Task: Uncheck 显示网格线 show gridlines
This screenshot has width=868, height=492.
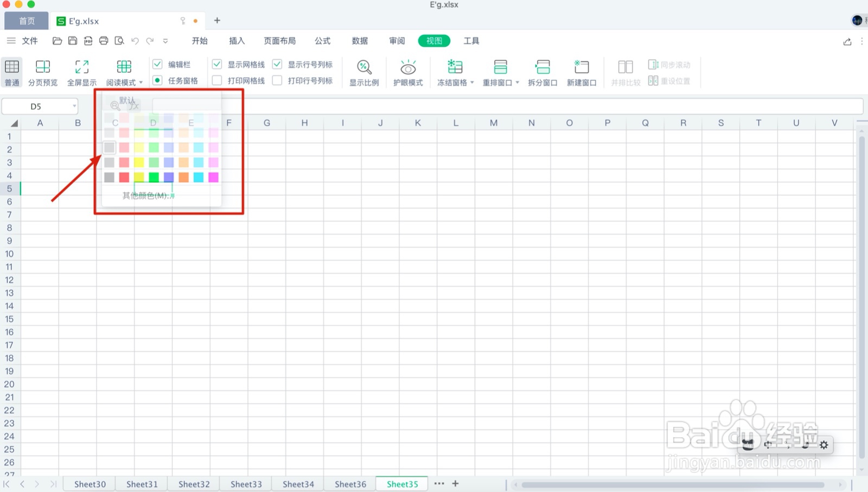Action: (217, 64)
